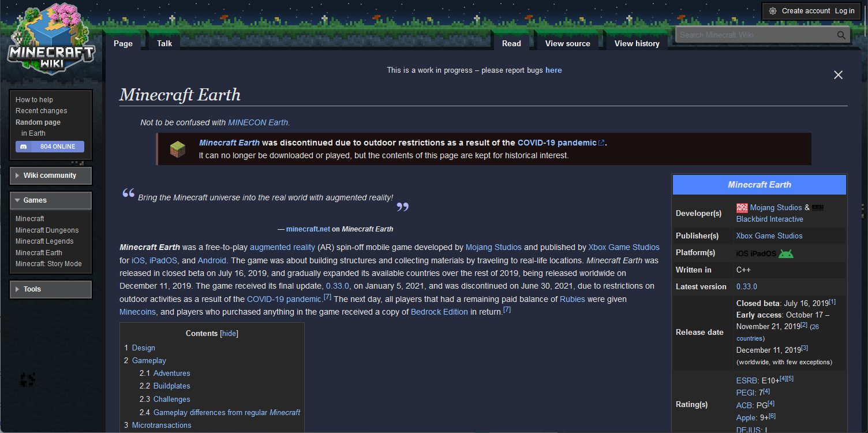
Task: Open the Minecoins link
Action: point(137,312)
